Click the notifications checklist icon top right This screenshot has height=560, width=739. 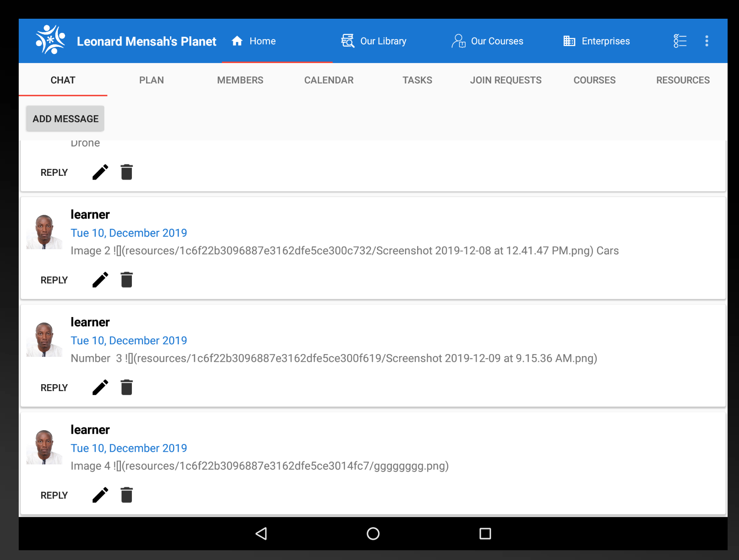(x=680, y=41)
